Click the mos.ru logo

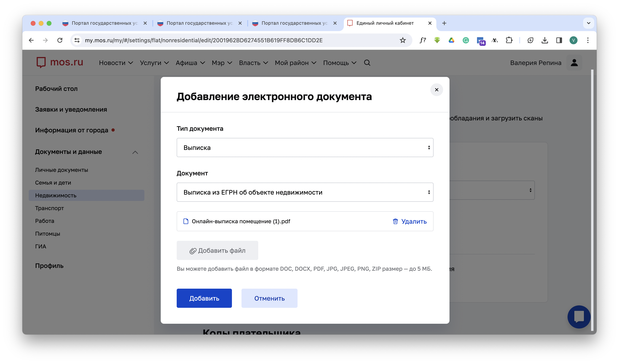pyautogui.click(x=60, y=62)
